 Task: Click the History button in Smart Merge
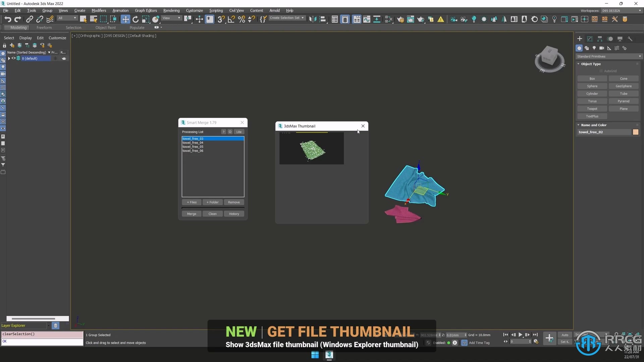(x=234, y=214)
